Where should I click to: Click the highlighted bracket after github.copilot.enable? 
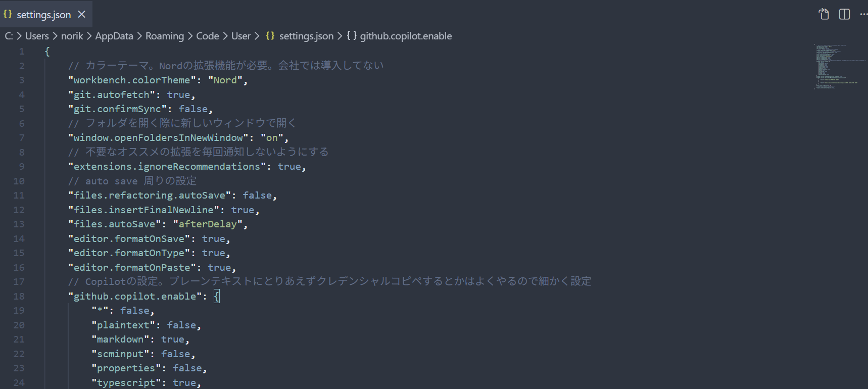(x=216, y=297)
